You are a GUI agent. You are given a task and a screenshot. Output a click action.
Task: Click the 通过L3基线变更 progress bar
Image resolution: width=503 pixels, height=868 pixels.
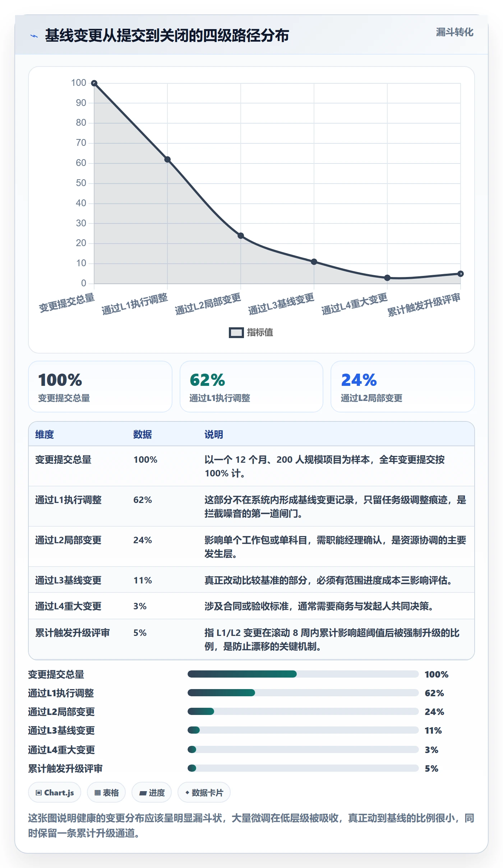(303, 730)
